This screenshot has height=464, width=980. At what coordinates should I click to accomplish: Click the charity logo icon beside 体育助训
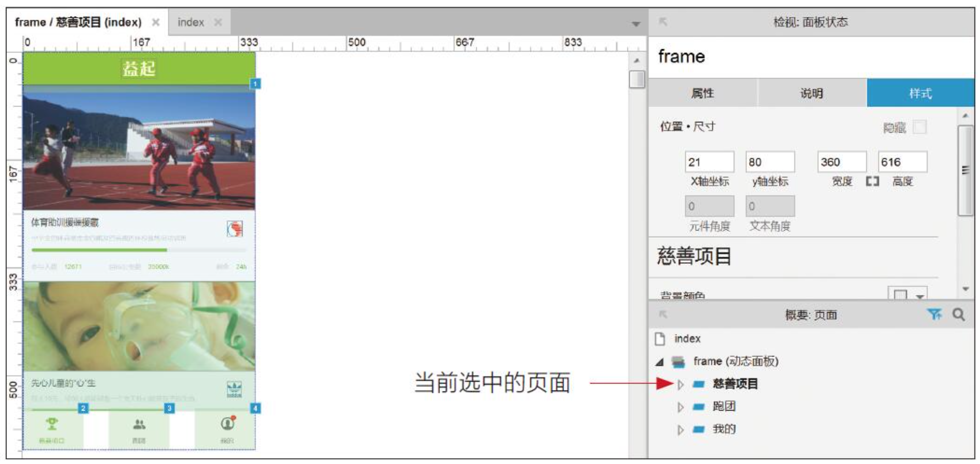pos(234,228)
